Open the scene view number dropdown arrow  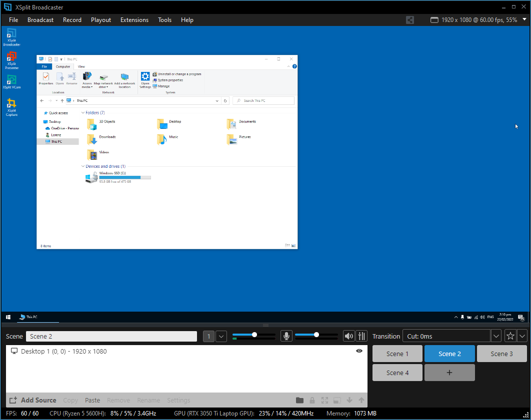click(x=221, y=337)
